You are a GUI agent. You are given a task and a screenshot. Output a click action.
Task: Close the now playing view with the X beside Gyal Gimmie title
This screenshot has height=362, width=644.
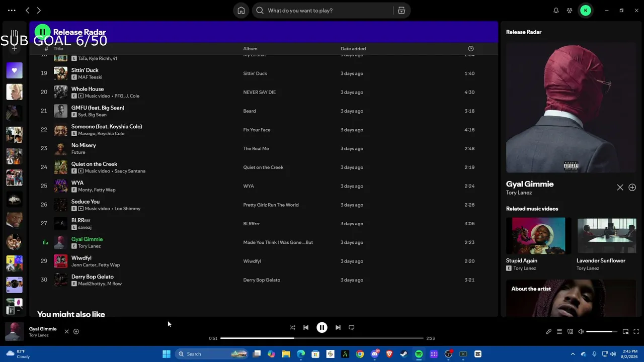coord(620,188)
